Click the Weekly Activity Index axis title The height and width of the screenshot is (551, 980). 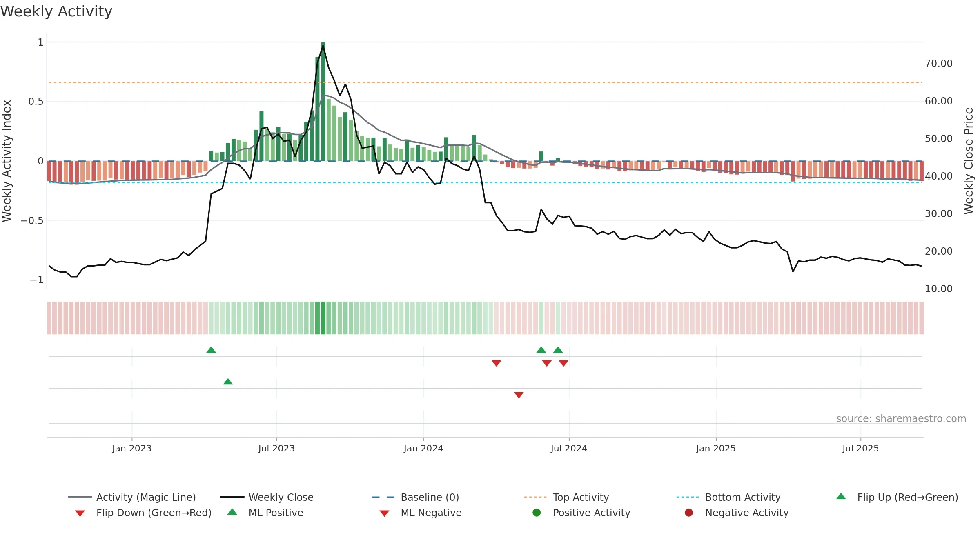pyautogui.click(x=7, y=161)
